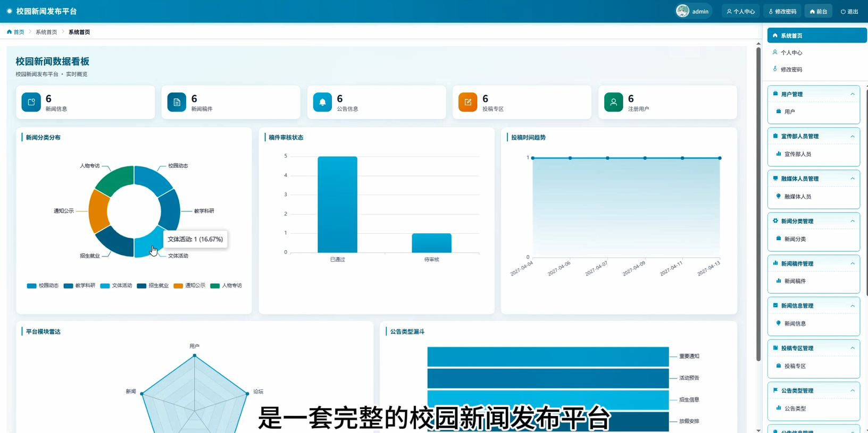The height and width of the screenshot is (433, 868).
Task: Collapse the 融媒体人员管理 section chevron
Action: pyautogui.click(x=853, y=179)
